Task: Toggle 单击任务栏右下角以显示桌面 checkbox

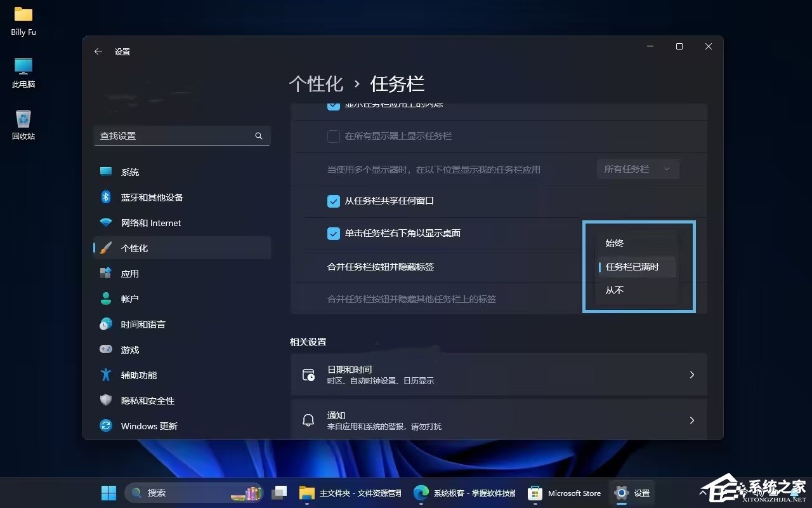Action: tap(334, 234)
